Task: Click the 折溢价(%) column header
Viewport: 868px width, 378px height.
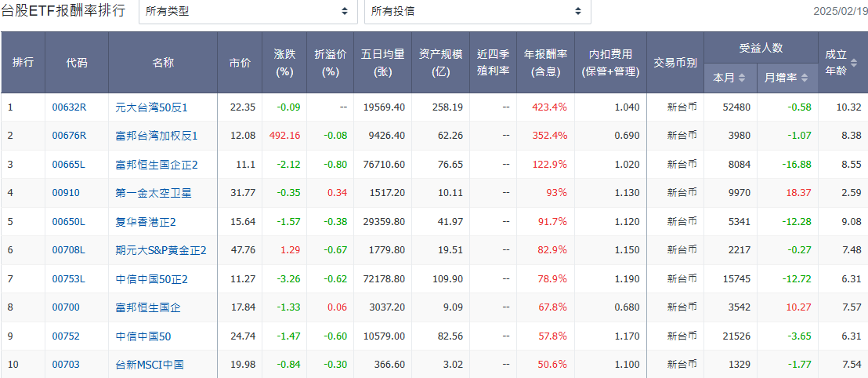Action: [x=330, y=63]
